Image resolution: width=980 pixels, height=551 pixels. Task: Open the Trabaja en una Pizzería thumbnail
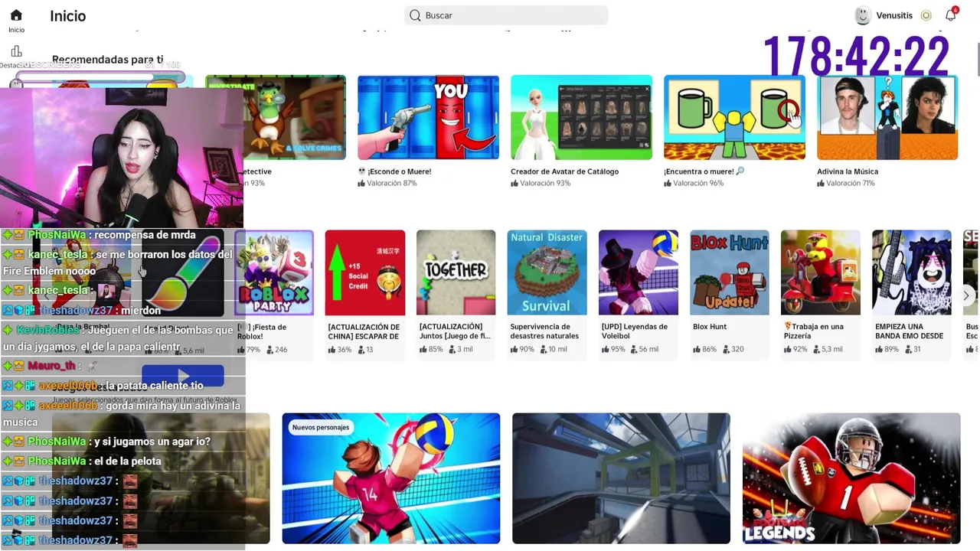(x=820, y=272)
